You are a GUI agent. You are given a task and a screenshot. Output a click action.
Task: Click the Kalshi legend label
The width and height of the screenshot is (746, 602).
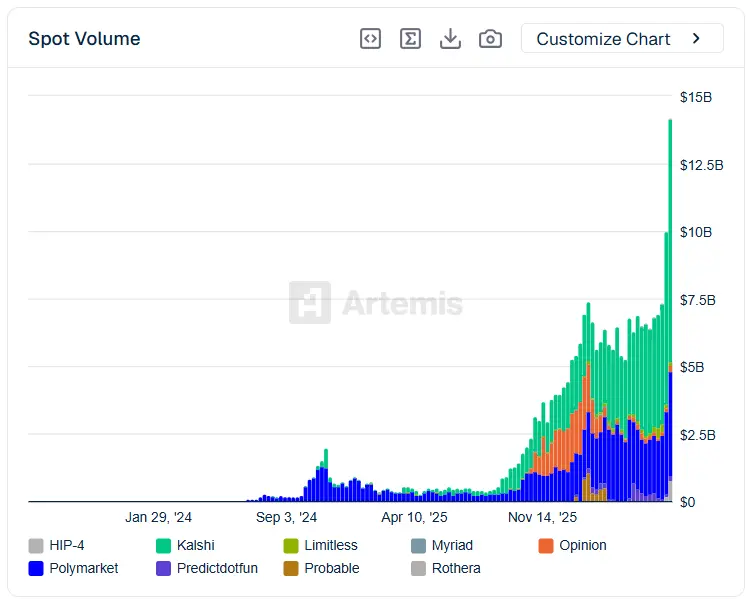tap(196, 545)
